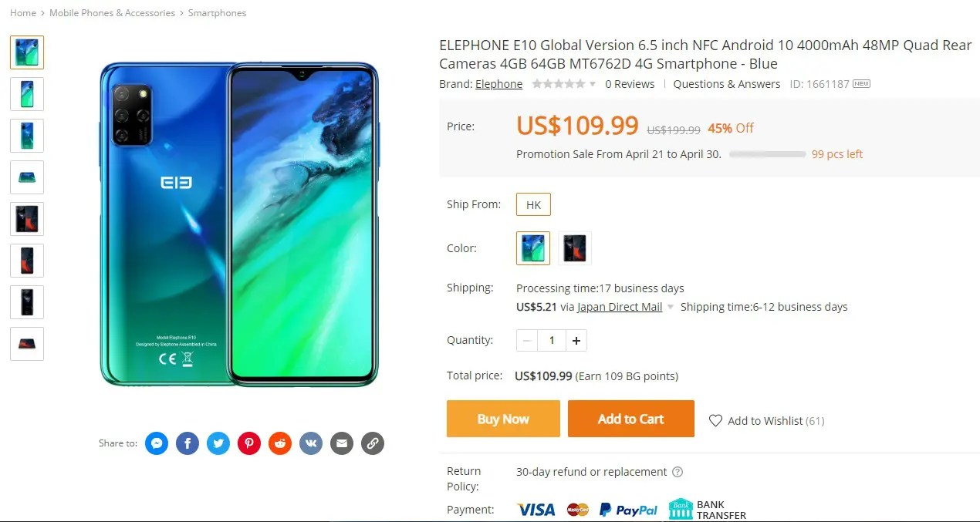Click Add to Cart button
The width and height of the screenshot is (980, 522).
pos(631,419)
